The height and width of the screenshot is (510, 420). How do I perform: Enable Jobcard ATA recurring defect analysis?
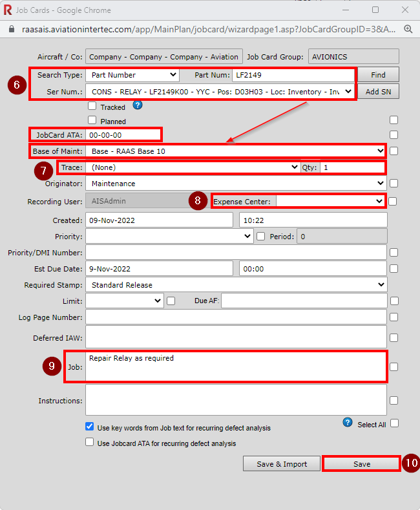coord(90,443)
